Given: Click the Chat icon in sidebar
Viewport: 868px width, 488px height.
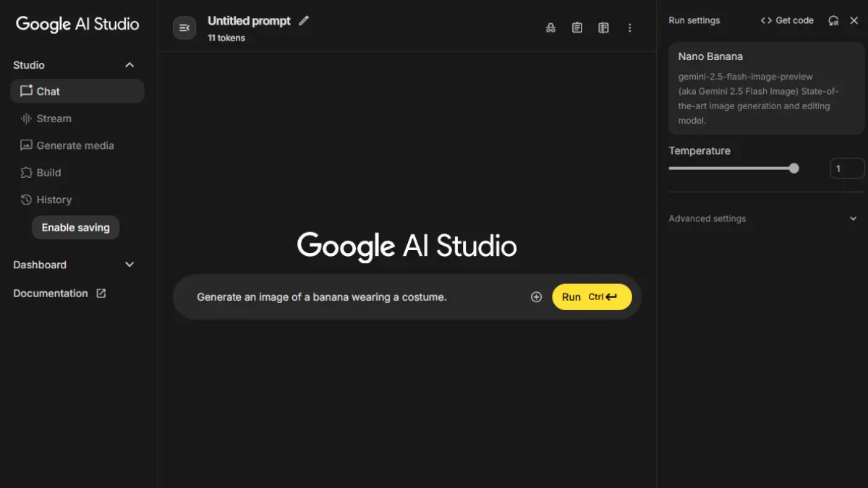Looking at the screenshot, I should pos(27,91).
